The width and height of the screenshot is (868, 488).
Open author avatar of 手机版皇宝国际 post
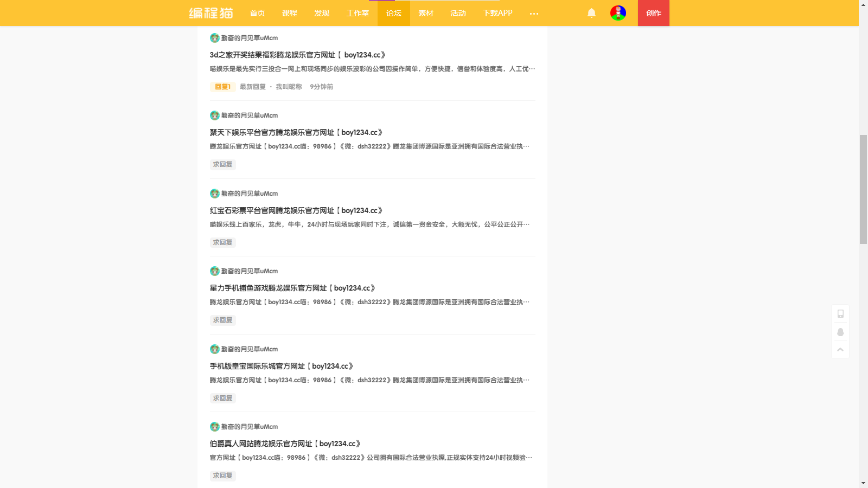[x=215, y=349]
